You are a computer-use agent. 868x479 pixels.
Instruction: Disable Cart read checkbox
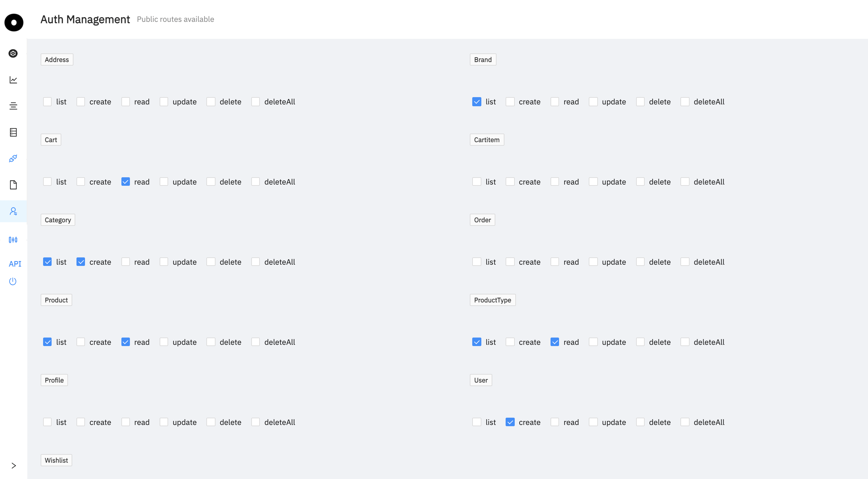click(x=126, y=182)
